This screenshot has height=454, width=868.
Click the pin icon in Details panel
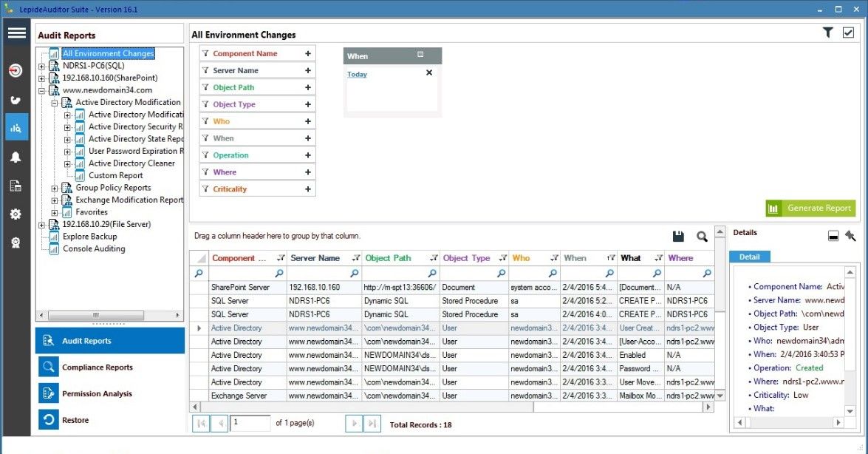click(x=850, y=235)
